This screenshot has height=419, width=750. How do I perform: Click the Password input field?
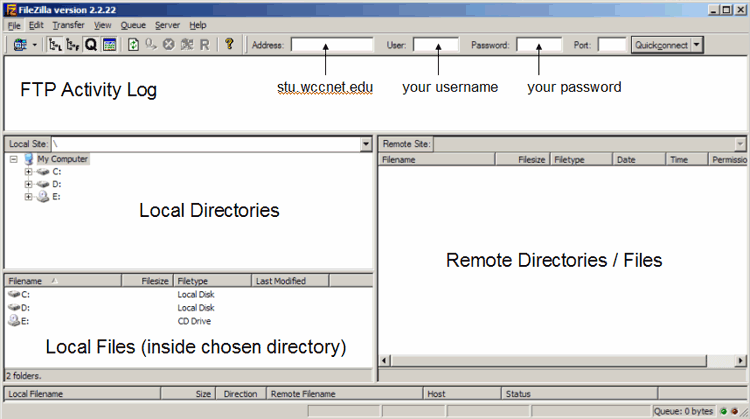tap(539, 45)
